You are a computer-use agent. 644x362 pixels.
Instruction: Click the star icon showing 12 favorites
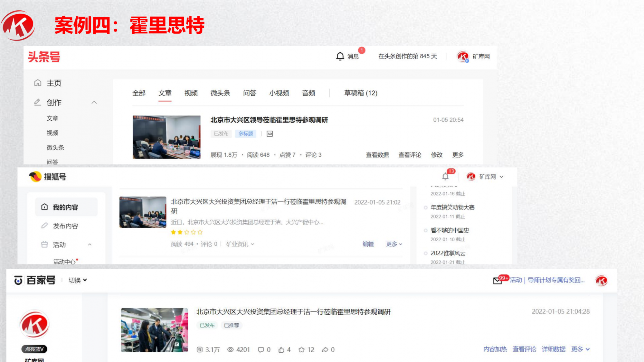pyautogui.click(x=301, y=349)
